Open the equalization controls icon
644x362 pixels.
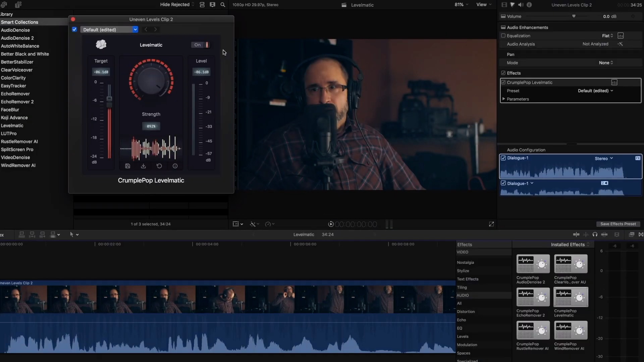coord(621,36)
